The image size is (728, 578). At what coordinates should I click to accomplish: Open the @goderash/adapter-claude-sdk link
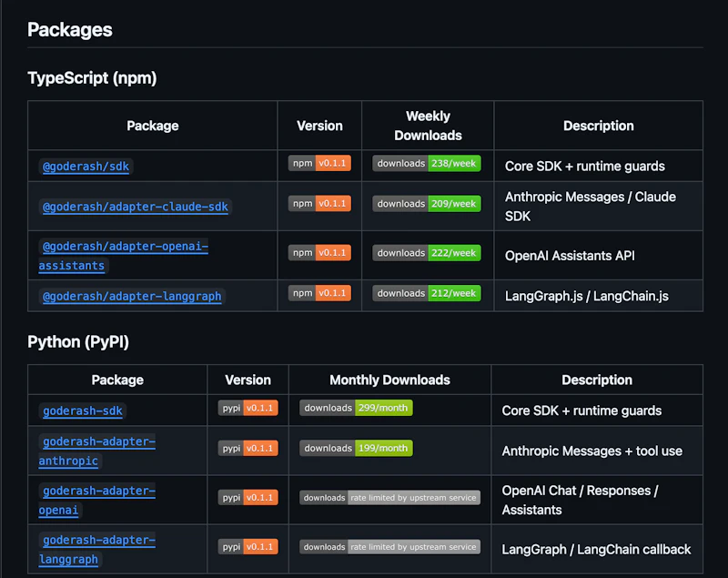(x=135, y=207)
